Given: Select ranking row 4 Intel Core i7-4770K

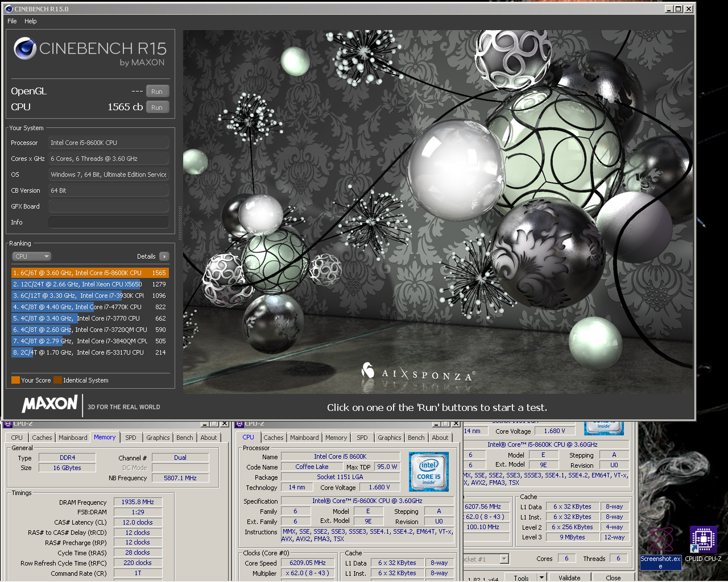Looking at the screenshot, I should click(90, 307).
